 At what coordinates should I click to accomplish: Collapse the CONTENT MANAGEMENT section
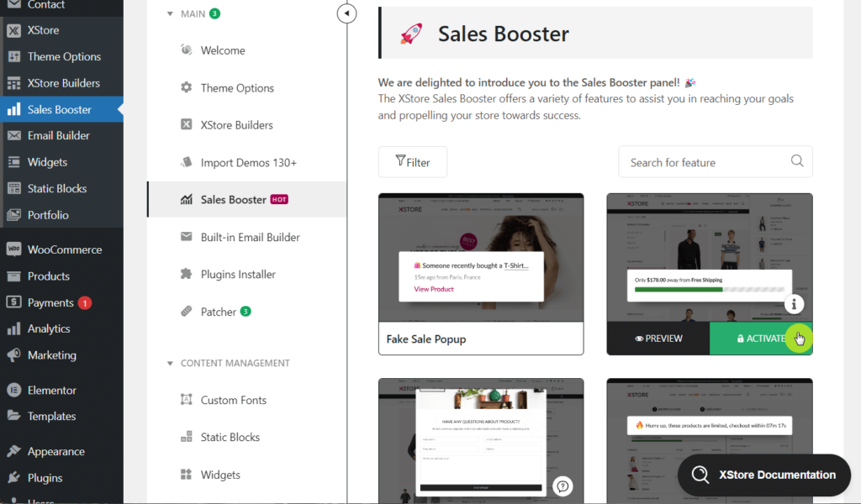tap(170, 363)
